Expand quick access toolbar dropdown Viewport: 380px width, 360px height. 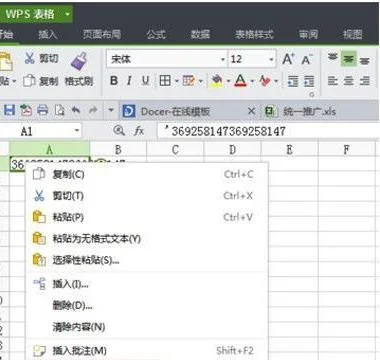(111, 110)
